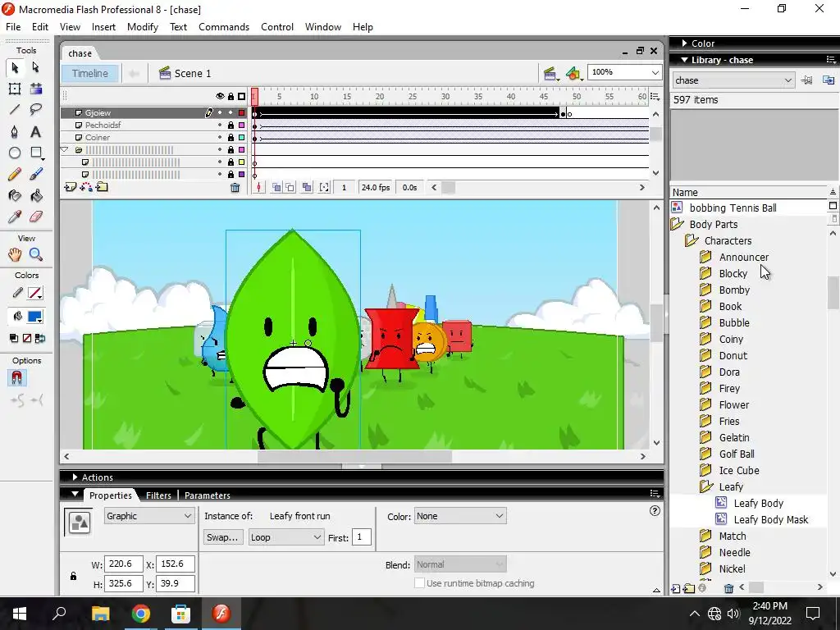Open the Graphic symbol behavior dropdown

coord(149,516)
